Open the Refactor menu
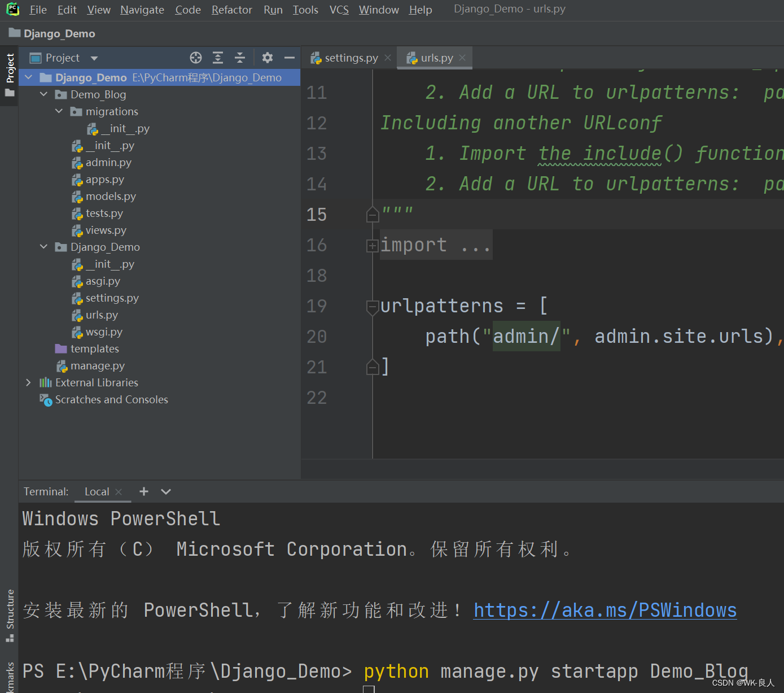Screen dimensions: 784x693 click(232, 10)
